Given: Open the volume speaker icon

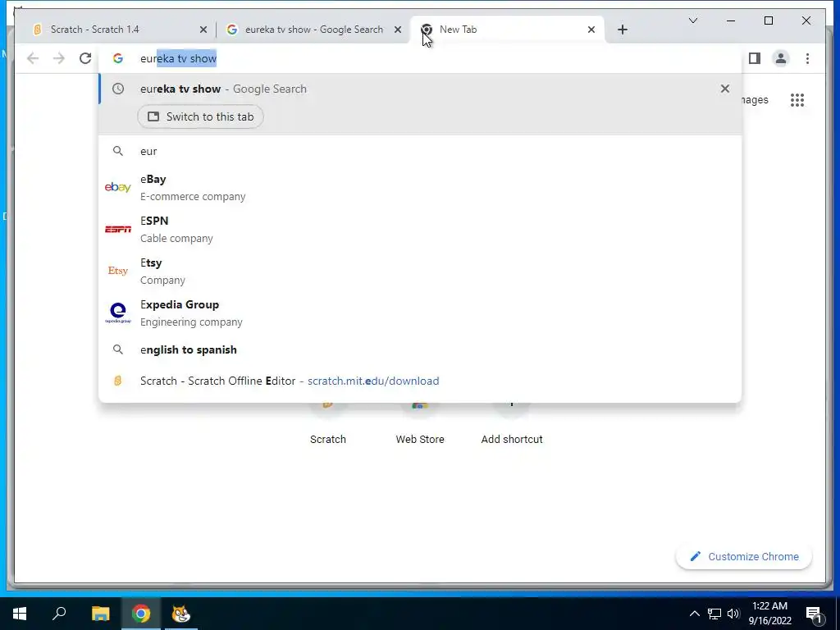Looking at the screenshot, I should pos(733,614).
